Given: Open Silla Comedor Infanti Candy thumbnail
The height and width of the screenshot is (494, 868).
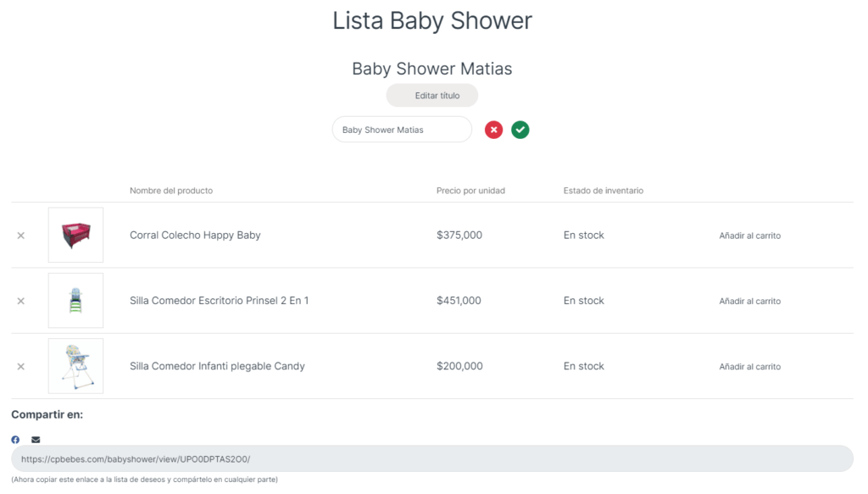Looking at the screenshot, I should (76, 366).
